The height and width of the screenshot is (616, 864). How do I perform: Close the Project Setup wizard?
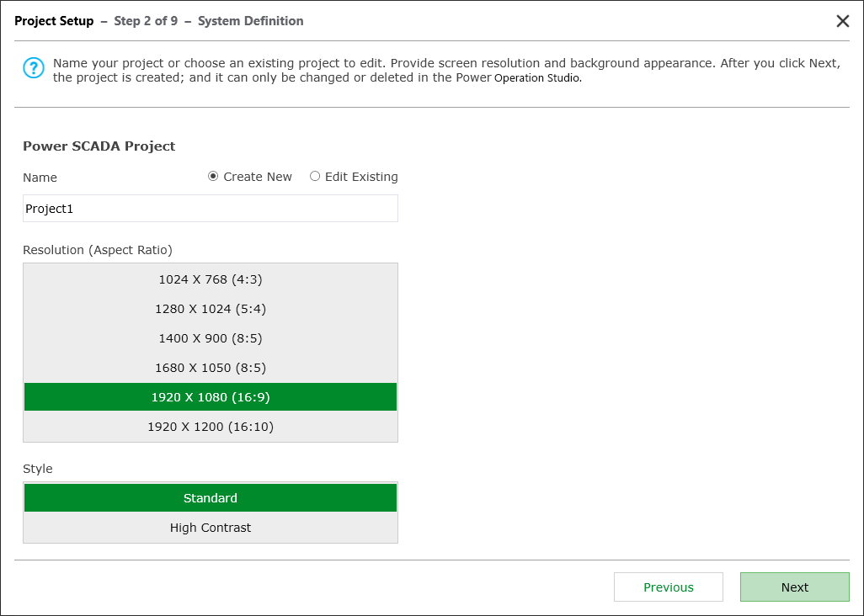[x=843, y=21]
